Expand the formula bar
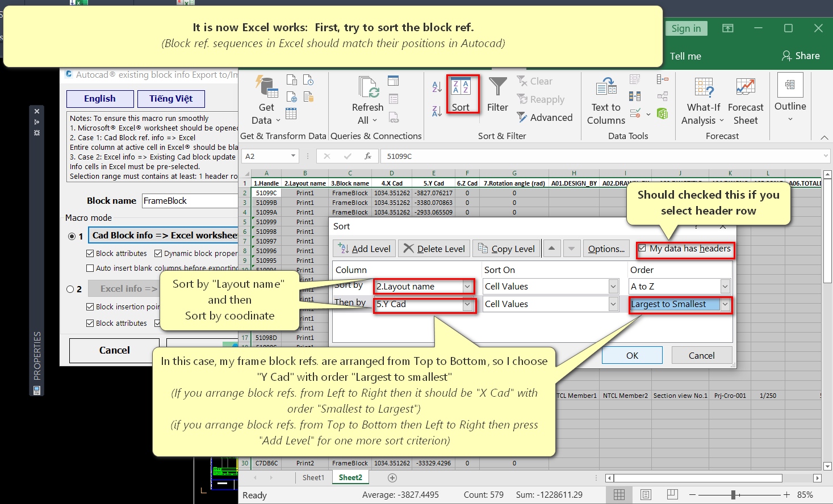 click(x=826, y=156)
